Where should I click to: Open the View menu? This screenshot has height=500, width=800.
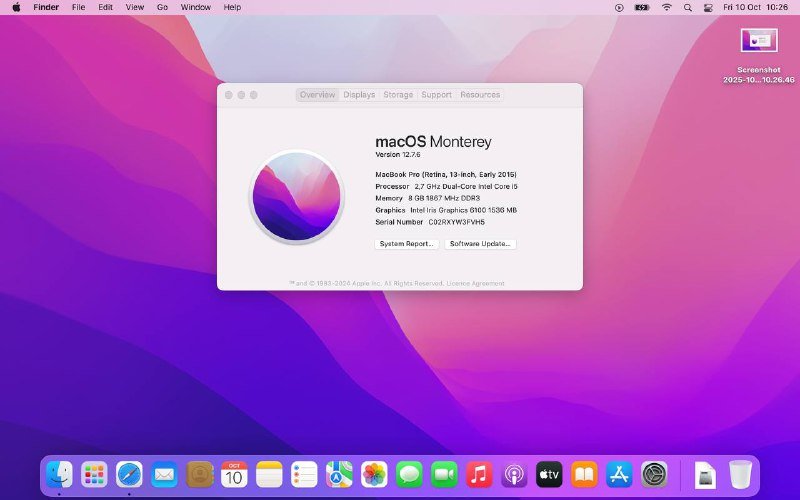point(135,7)
